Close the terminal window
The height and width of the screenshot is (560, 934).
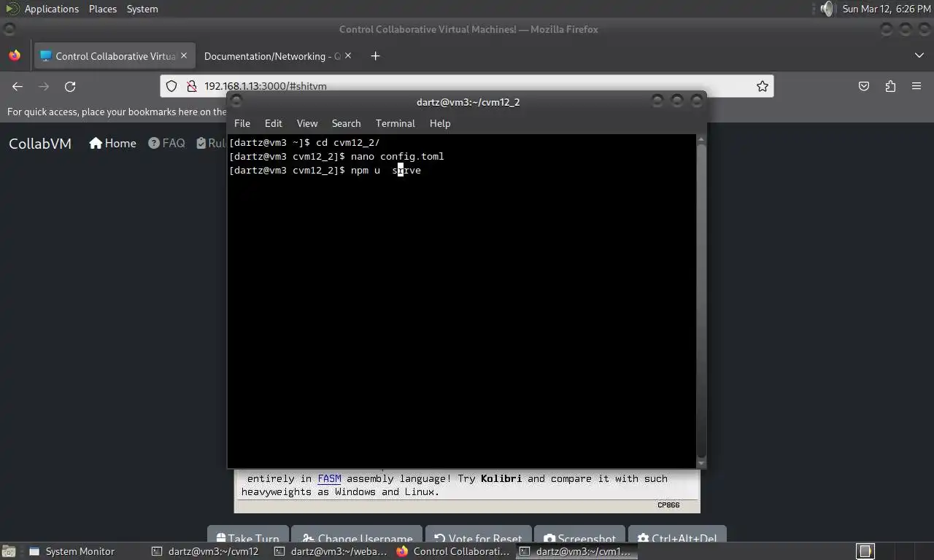[697, 101]
